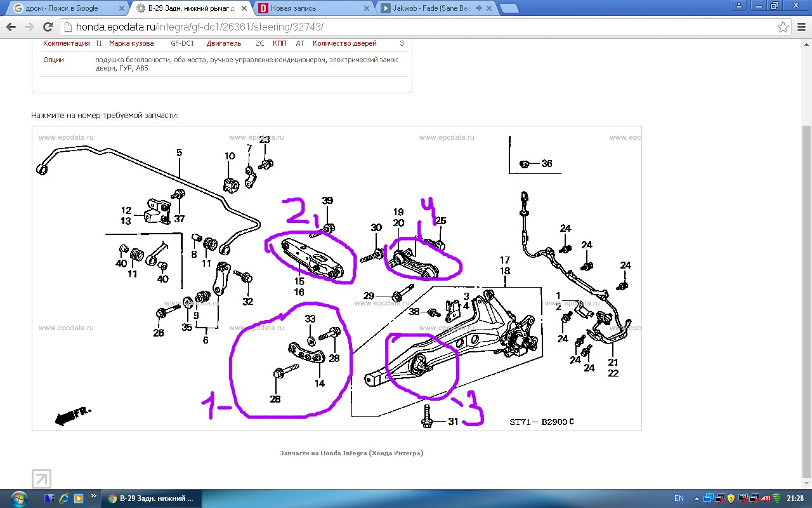
Task: Choose part number 38 in the diagram
Action: click(414, 312)
